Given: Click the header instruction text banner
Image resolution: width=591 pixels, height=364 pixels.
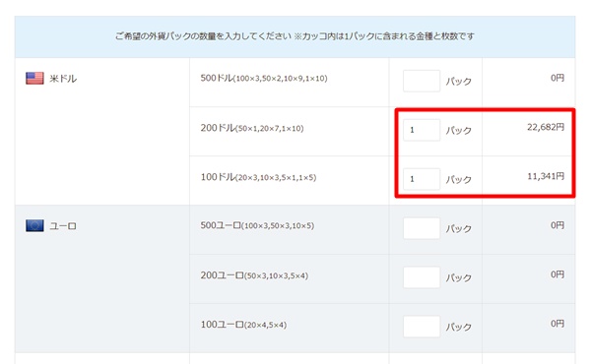Looking at the screenshot, I should tap(295, 36).
